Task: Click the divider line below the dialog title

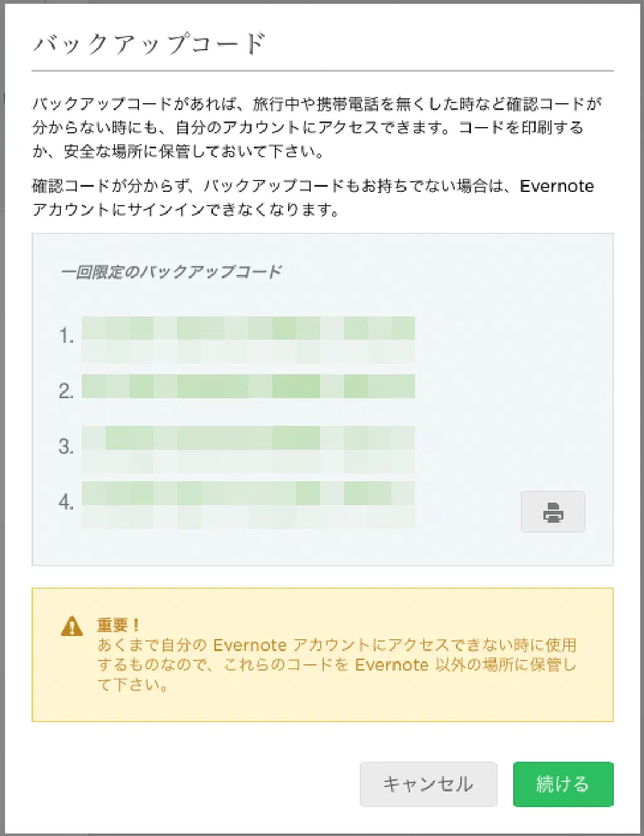Action: [x=322, y=71]
